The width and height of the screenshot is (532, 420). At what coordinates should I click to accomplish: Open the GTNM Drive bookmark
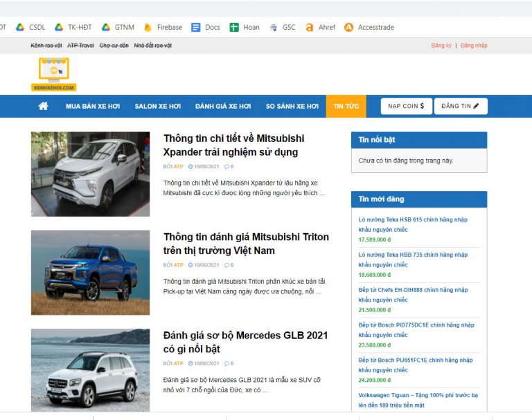click(118, 27)
